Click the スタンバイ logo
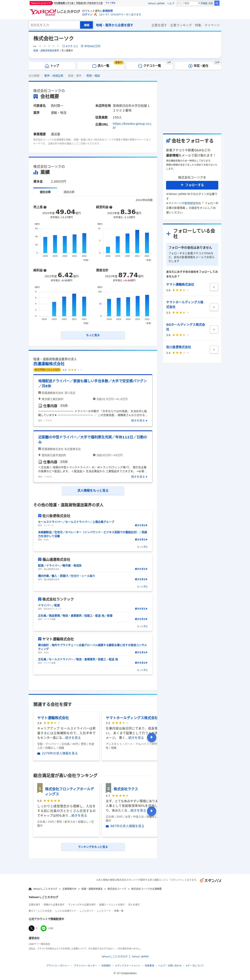The width and height of the screenshot is (250, 980). [211, 880]
